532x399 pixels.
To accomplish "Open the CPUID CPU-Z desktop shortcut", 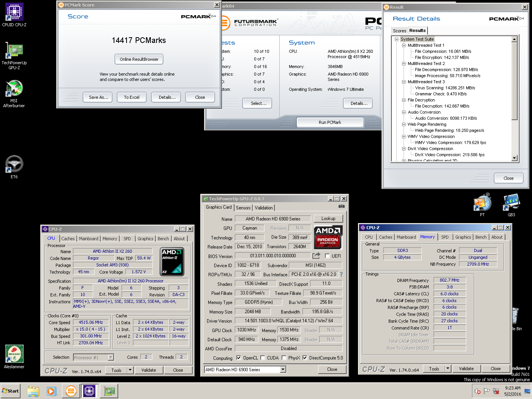I will [x=14, y=15].
